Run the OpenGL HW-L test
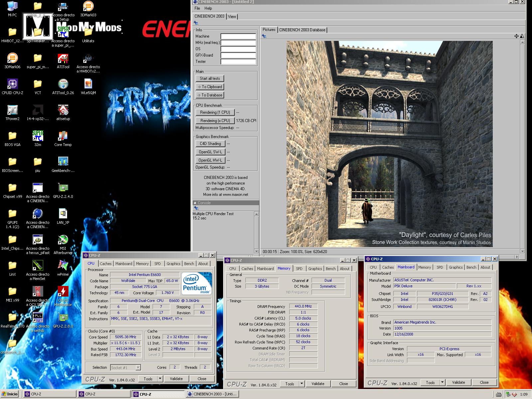Screen dimensions: 532x399 tap(210, 160)
